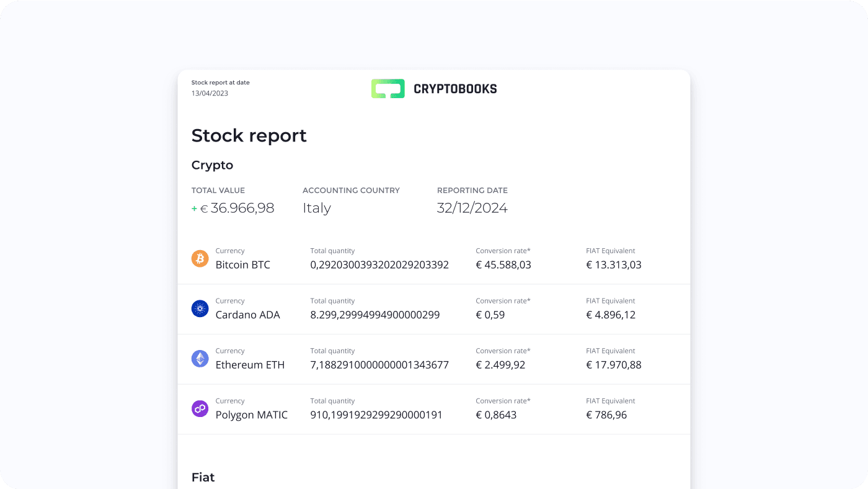Click the Bitcoin orange badge symbol

click(200, 258)
